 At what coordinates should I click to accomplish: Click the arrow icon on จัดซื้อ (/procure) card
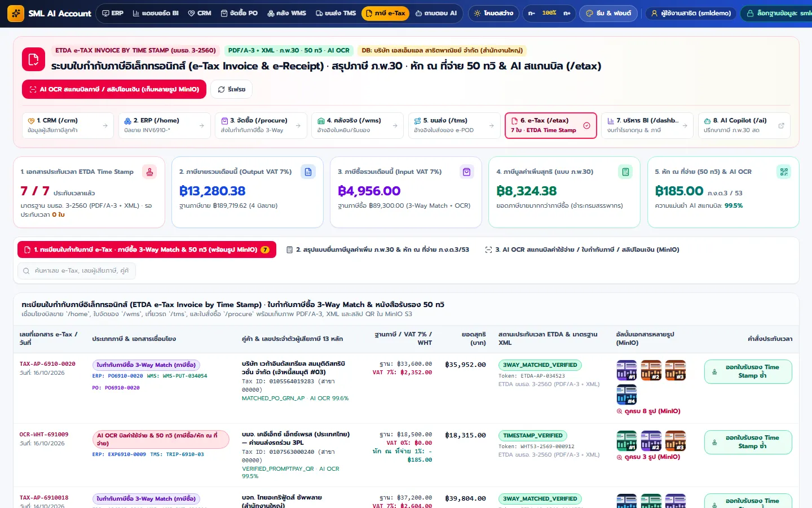coord(298,126)
